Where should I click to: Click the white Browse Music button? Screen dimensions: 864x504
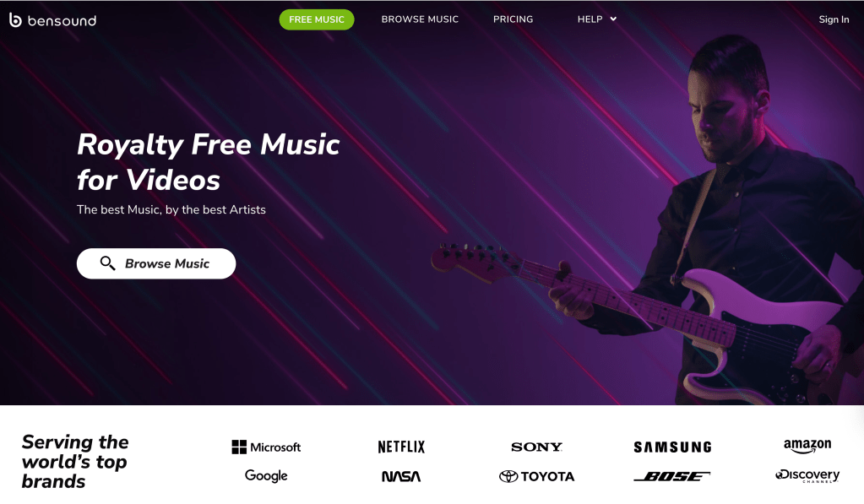(x=156, y=263)
